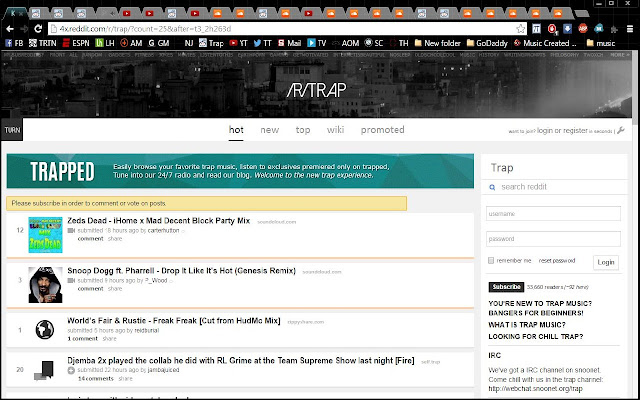The height and width of the screenshot is (400, 640).
Task: Open the AOM bookmark
Action: point(345,43)
